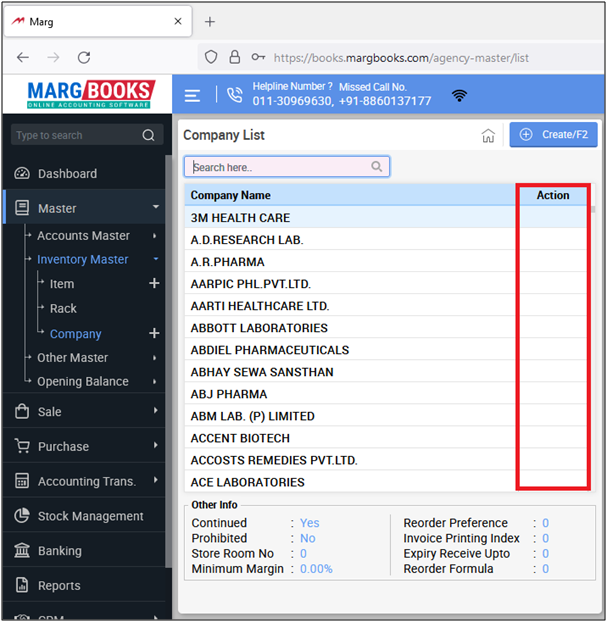Click the home icon beside Company List
608x622 pixels.
point(488,135)
